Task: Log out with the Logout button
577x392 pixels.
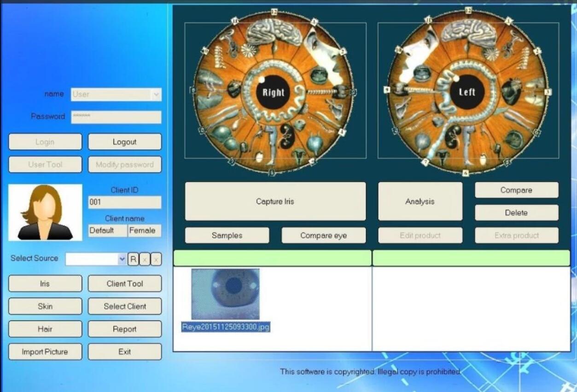Action: 125,142
